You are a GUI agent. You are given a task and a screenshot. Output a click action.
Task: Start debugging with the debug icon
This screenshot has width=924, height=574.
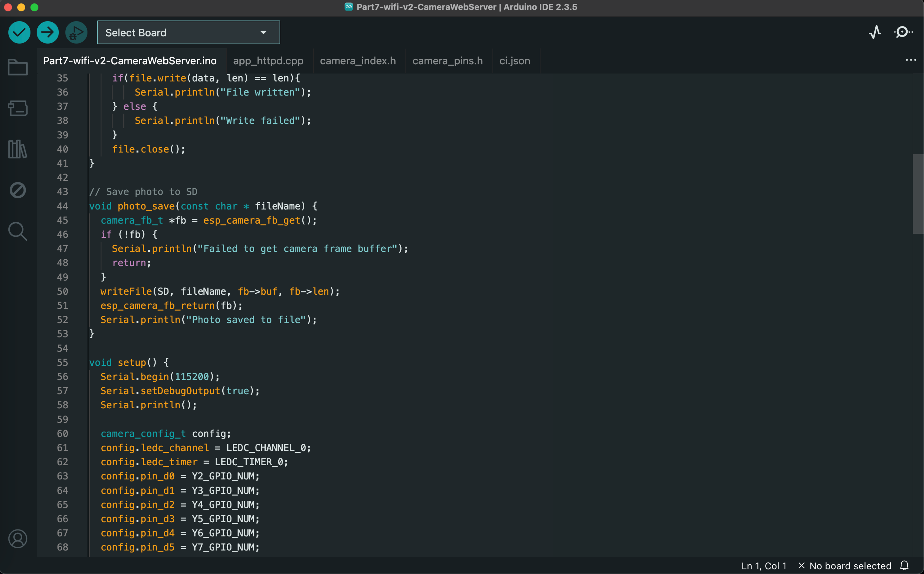(x=76, y=33)
